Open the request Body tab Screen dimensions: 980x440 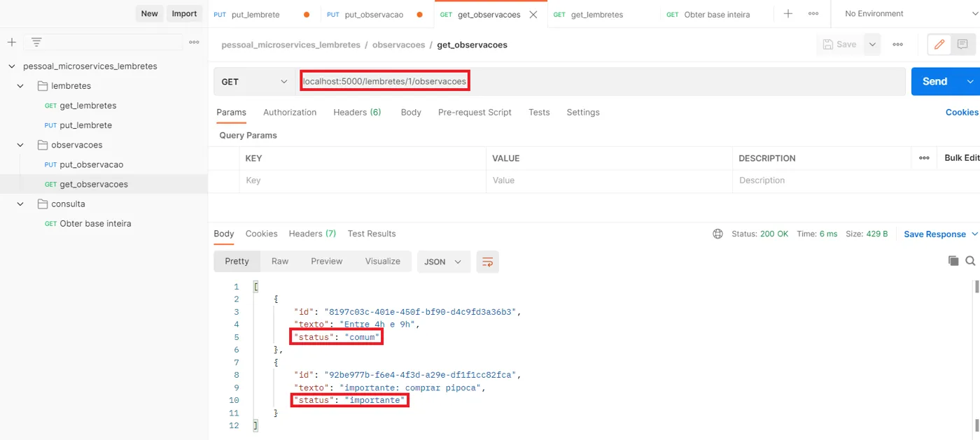(x=411, y=112)
